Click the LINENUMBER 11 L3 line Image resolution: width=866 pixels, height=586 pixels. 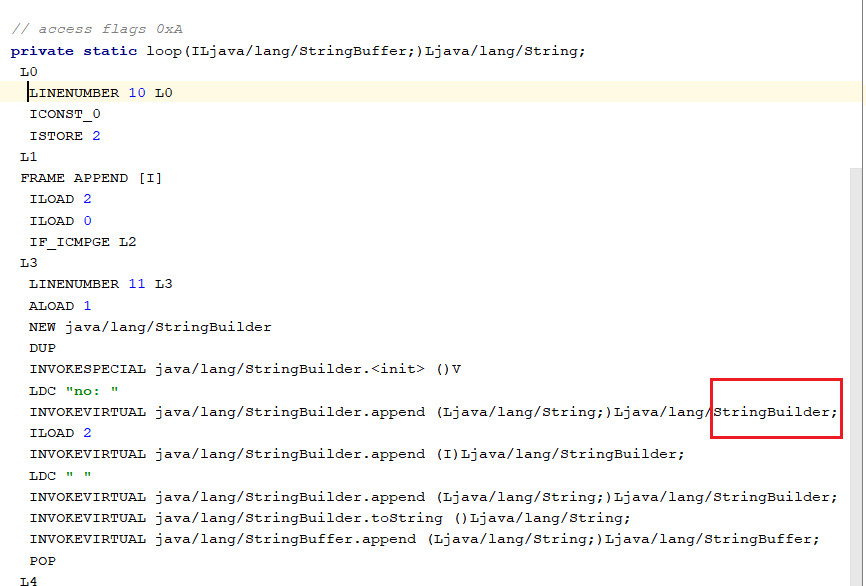(x=100, y=284)
